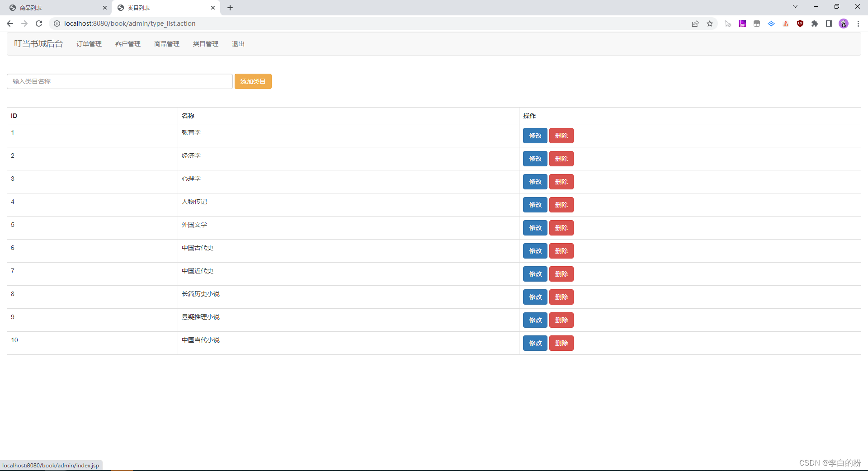
Task: Close the 商品列表 tab
Action: coord(105,8)
